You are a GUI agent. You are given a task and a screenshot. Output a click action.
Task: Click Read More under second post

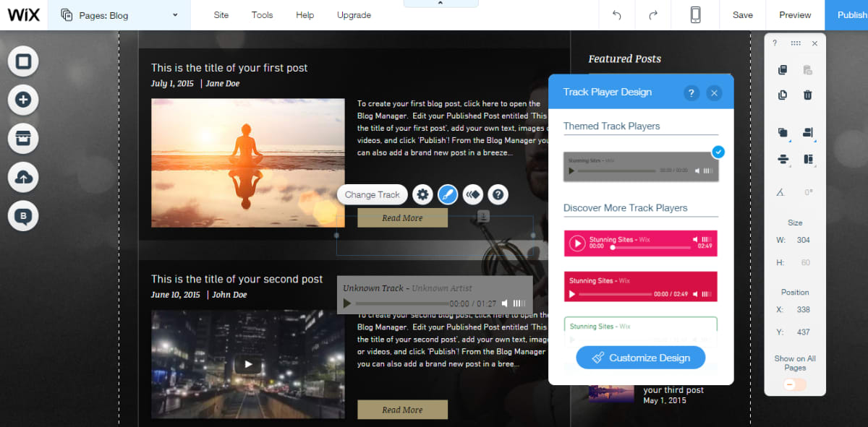tap(402, 410)
